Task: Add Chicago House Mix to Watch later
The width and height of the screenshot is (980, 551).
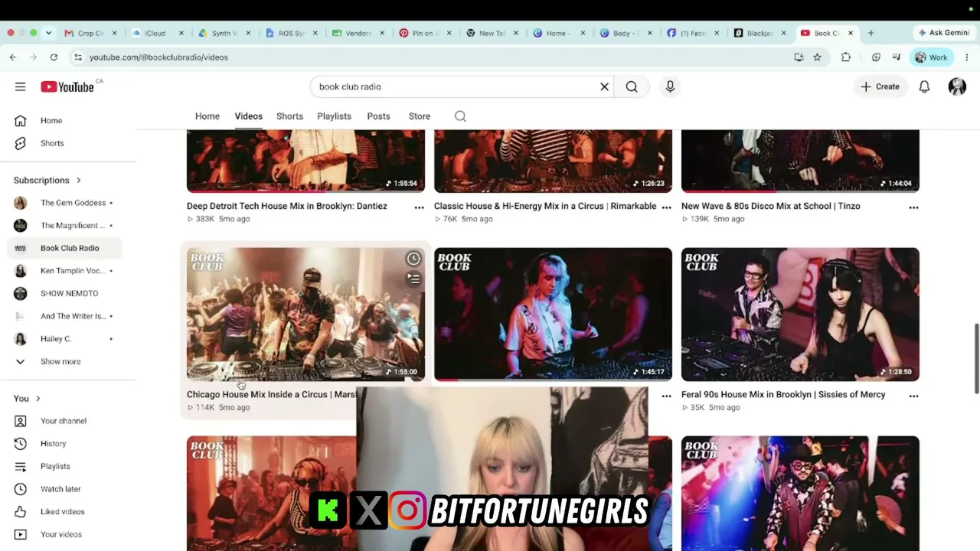Action: point(413,259)
